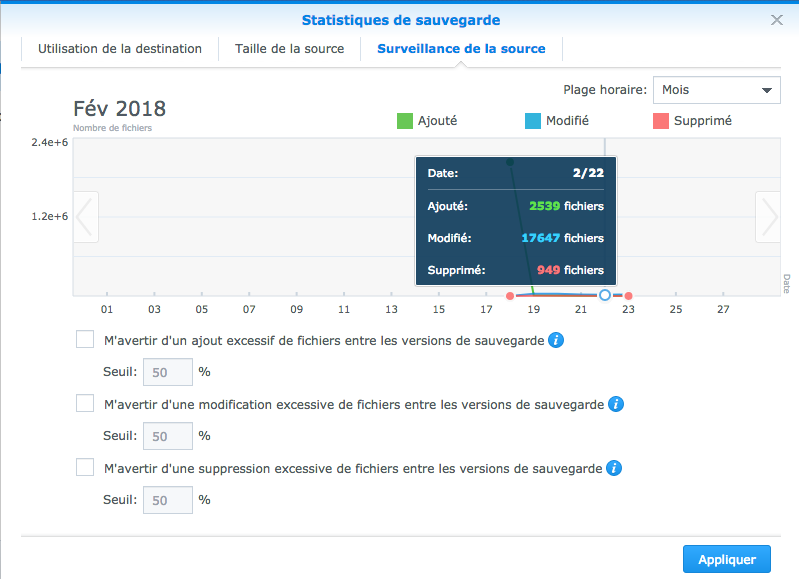
Task: Click the '2.4e+6' y-axis value
Action: coord(49,142)
